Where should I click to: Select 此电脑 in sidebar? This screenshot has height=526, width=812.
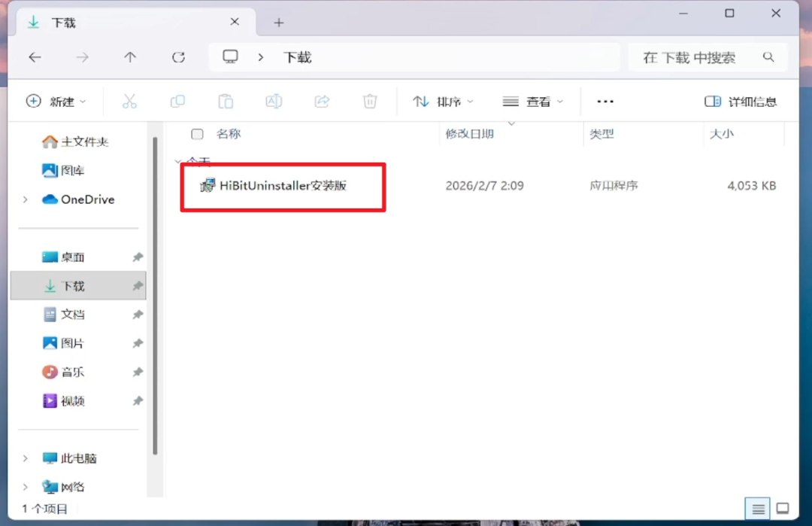[69, 458]
